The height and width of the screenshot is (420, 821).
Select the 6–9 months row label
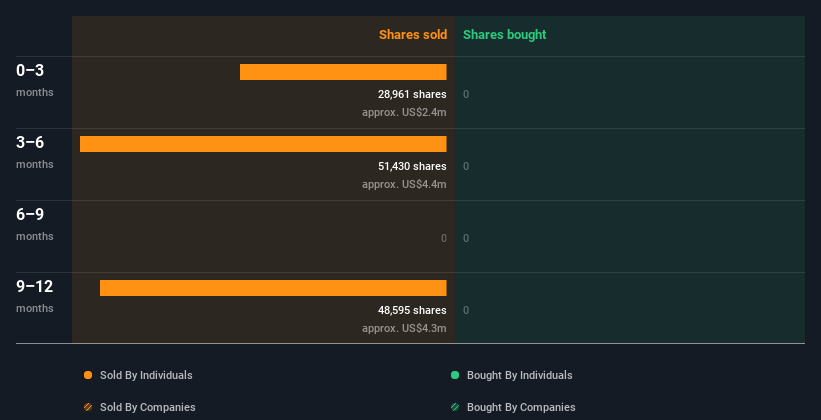pyautogui.click(x=35, y=225)
